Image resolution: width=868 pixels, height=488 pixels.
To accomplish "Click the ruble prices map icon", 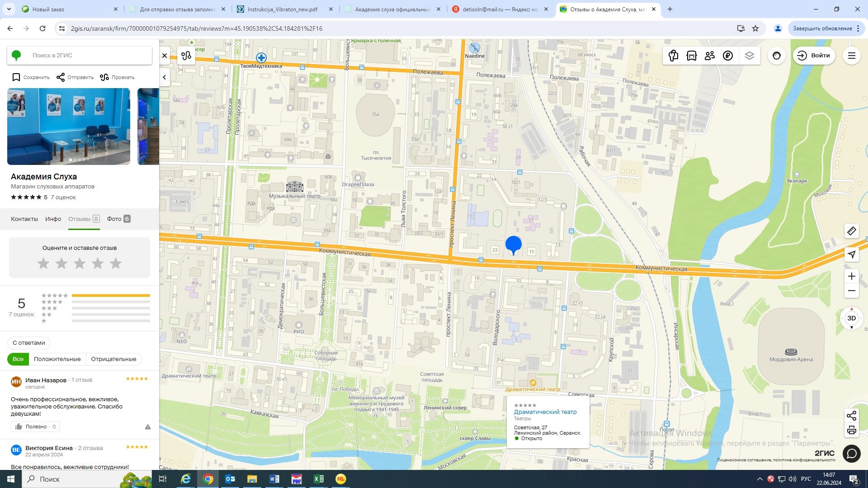I will coord(727,56).
